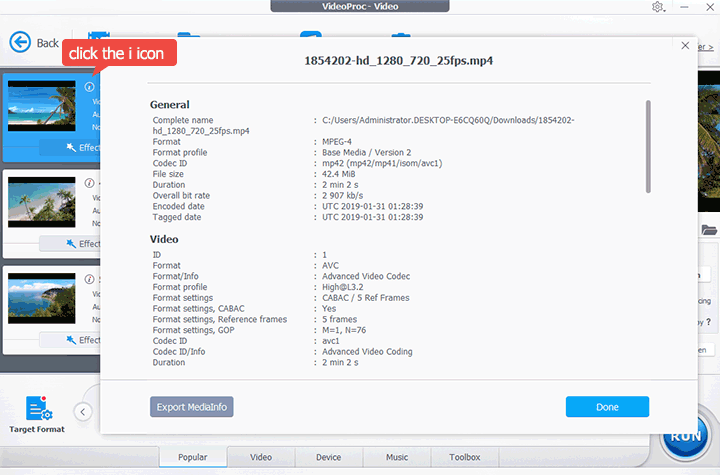Click the Target Format icon
Image resolution: width=720 pixels, height=475 pixels.
(39, 408)
